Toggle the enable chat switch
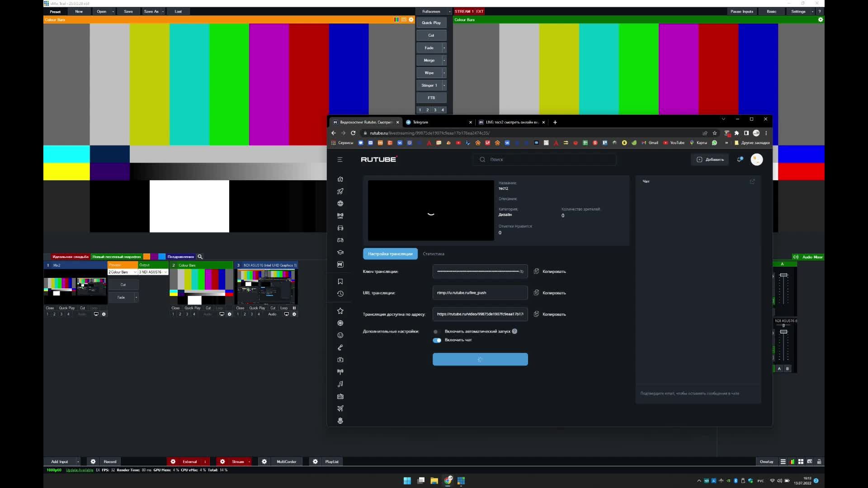868x488 pixels. [437, 340]
